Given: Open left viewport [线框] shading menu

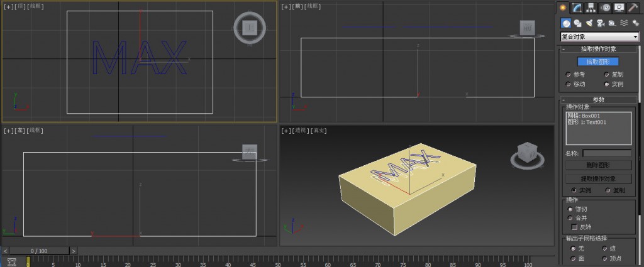Looking at the screenshot, I should coord(35,131).
